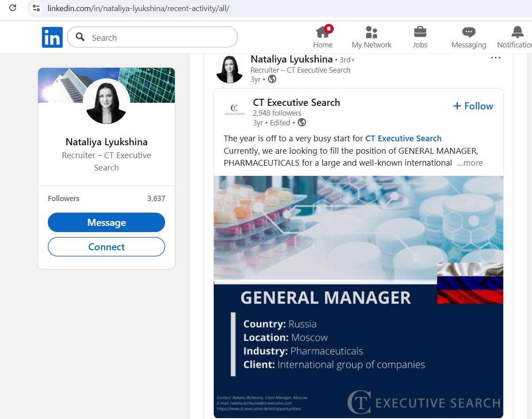Screen dimensions: 532x419
Task: Click the Connect button
Action: coord(106,247)
